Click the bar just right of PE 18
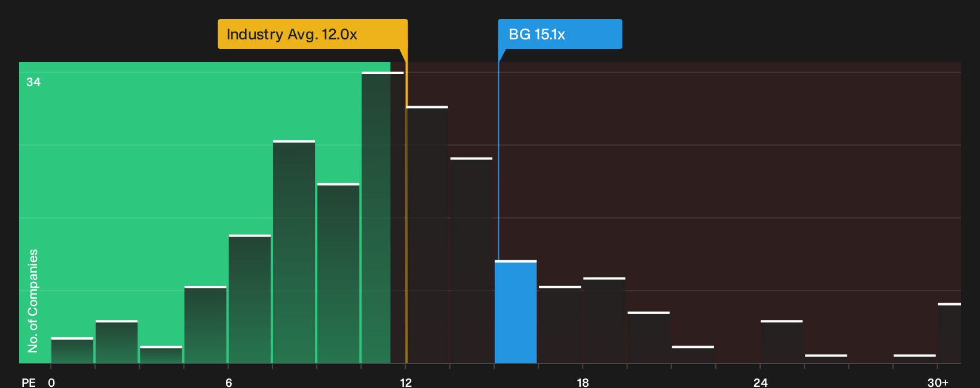 point(604,321)
